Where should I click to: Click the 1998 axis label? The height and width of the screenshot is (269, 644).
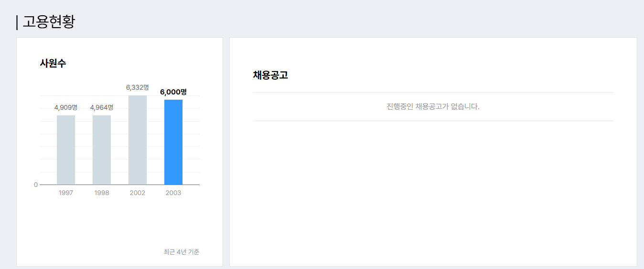click(102, 193)
